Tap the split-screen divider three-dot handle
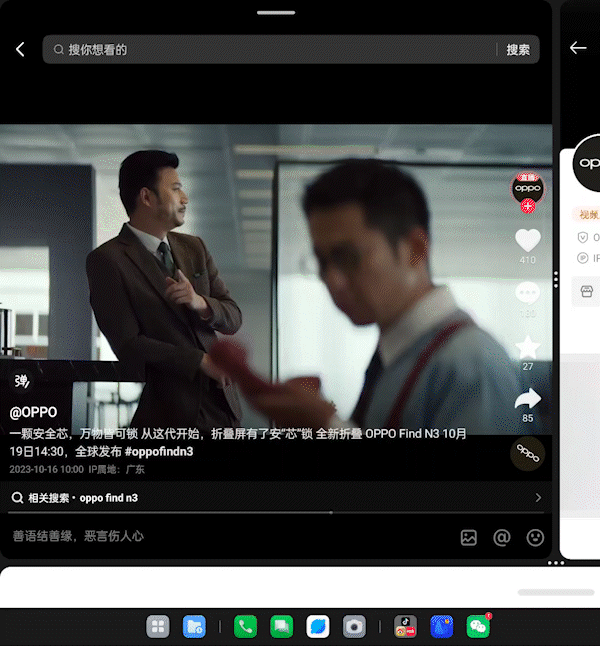The width and height of the screenshot is (600, 646). click(x=555, y=281)
